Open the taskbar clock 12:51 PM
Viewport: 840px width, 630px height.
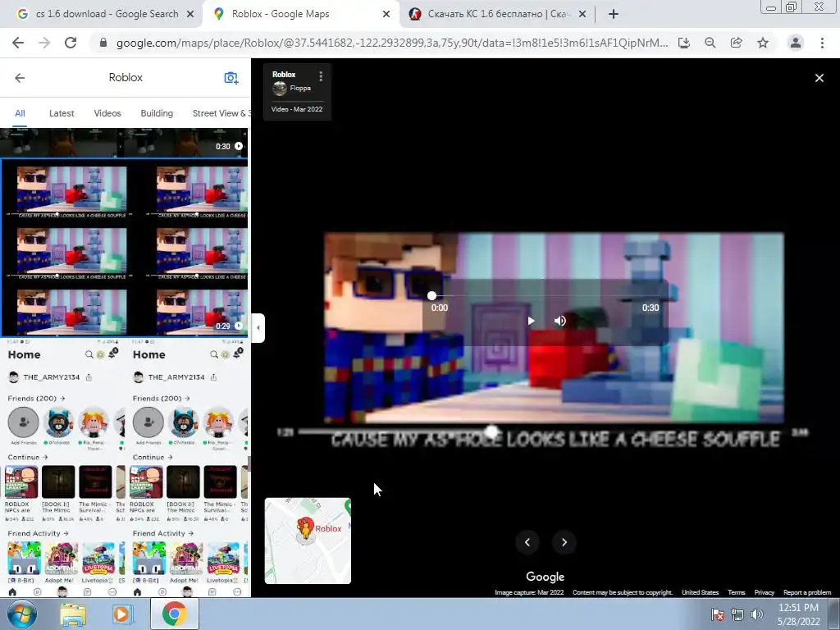click(x=798, y=614)
